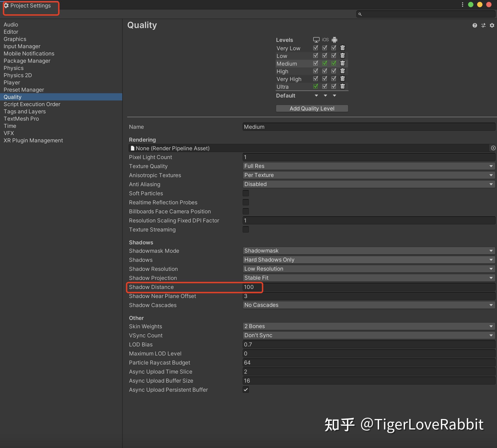
Task: Open the Texture Quality dropdown
Action: click(x=368, y=166)
